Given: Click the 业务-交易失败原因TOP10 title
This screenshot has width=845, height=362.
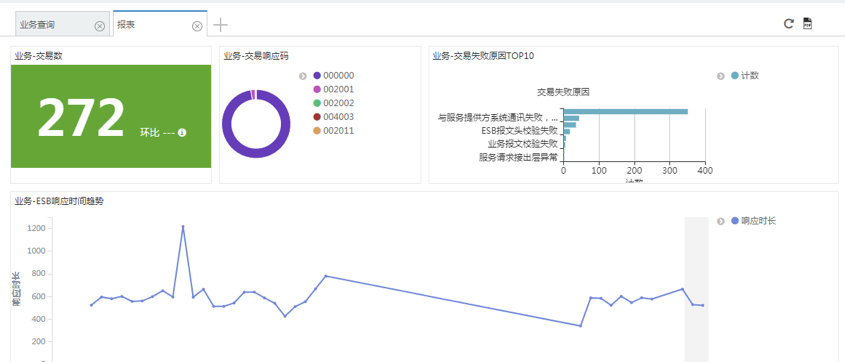Looking at the screenshot, I should [483, 55].
